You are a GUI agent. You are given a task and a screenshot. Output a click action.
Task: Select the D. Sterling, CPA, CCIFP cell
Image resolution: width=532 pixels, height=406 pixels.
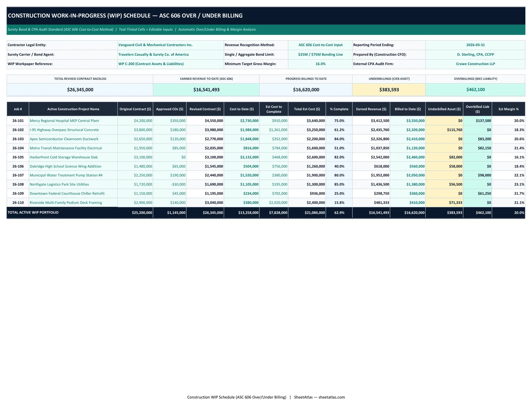coord(475,55)
